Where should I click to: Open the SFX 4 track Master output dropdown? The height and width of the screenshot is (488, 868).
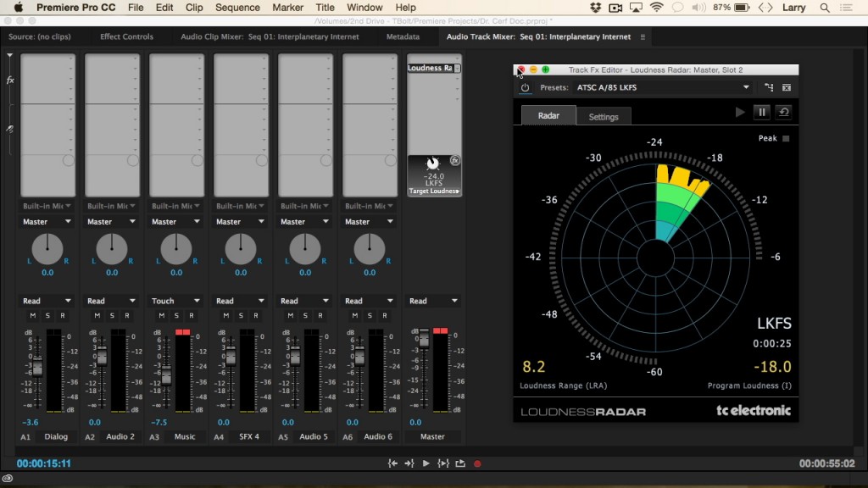tap(240, 222)
